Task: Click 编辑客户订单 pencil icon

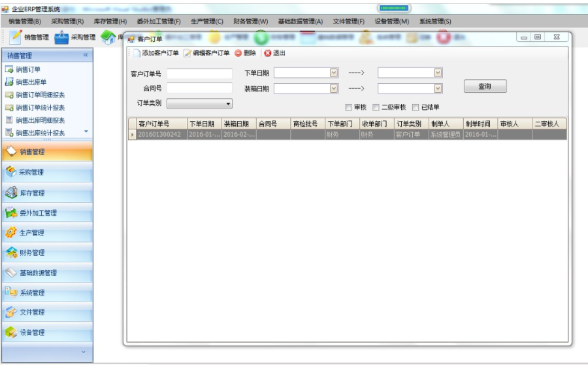Action: [187, 53]
